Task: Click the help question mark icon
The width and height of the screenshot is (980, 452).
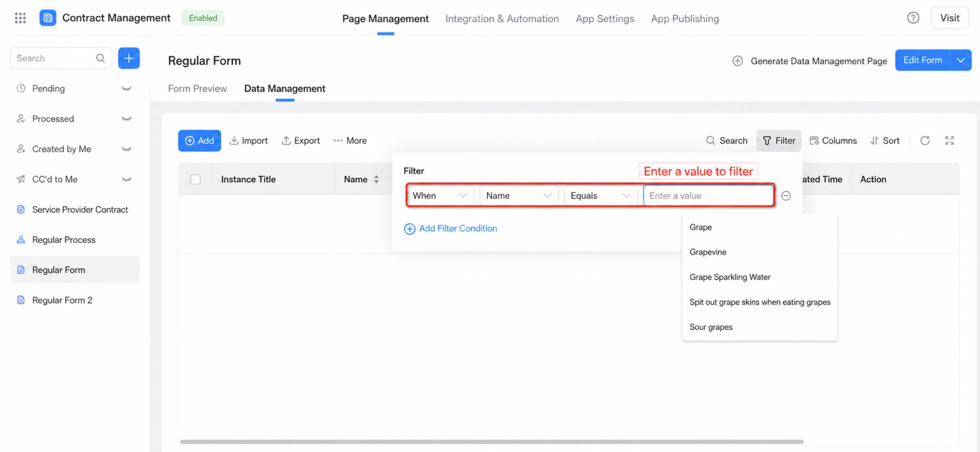Action: pos(913,18)
